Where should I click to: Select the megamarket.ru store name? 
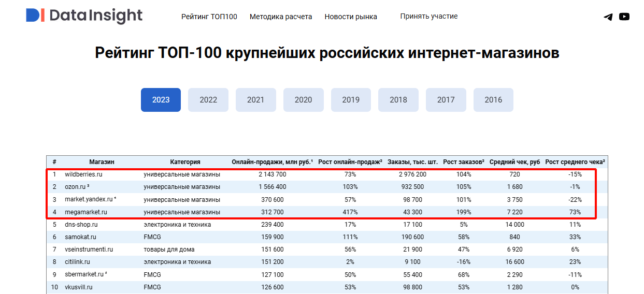pos(86,212)
